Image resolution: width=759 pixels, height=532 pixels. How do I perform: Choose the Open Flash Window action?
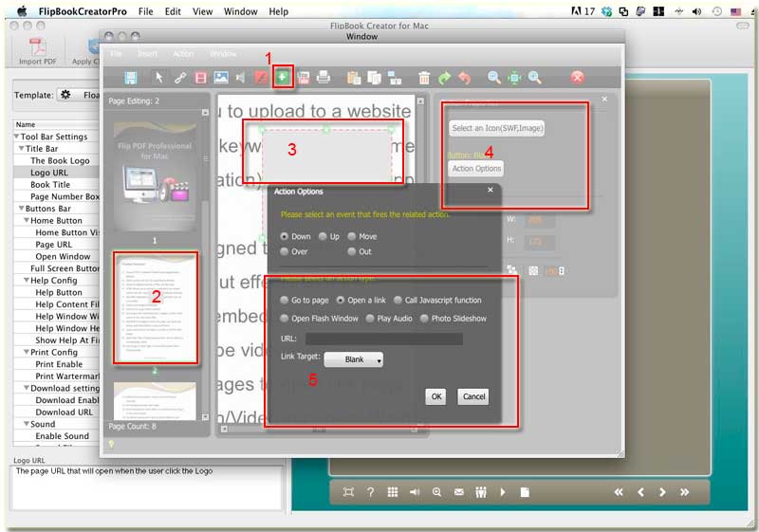[284, 319]
